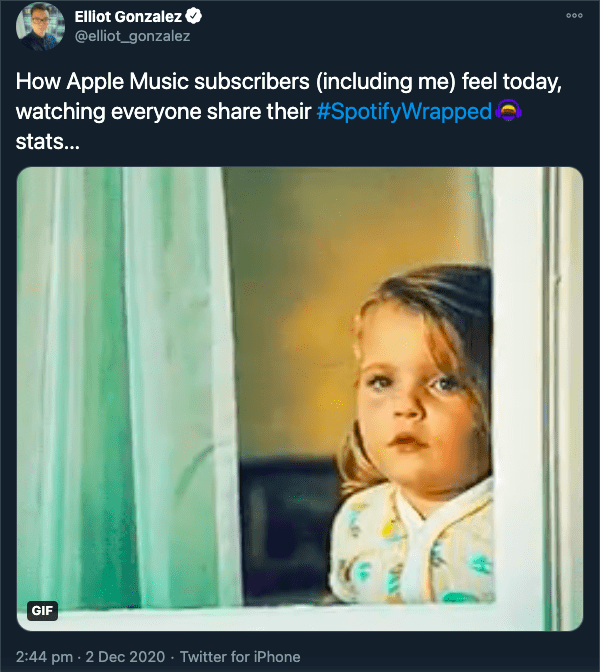The image size is (600, 672).
Task: Click the child's face in the GIF
Action: pyautogui.click(x=416, y=403)
